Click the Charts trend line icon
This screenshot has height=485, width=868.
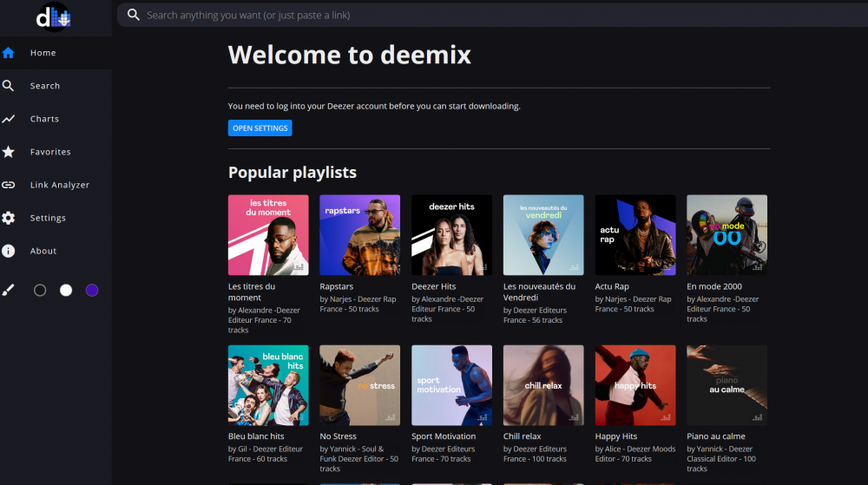(x=9, y=119)
